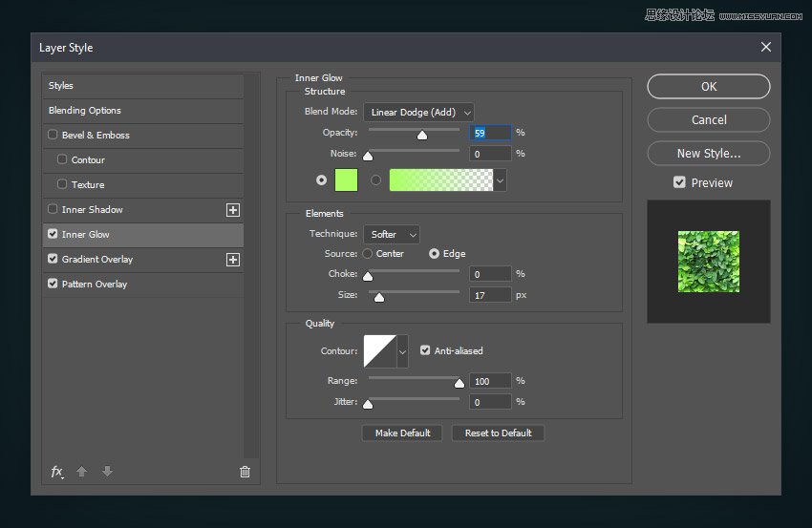This screenshot has height=528, width=812.
Task: Select Blending Options in the list
Action: click(85, 111)
